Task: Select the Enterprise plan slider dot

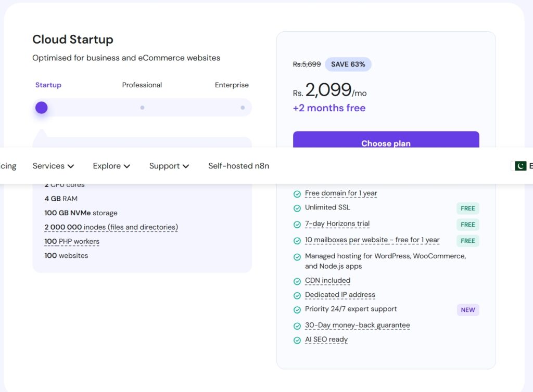Action: (243, 108)
